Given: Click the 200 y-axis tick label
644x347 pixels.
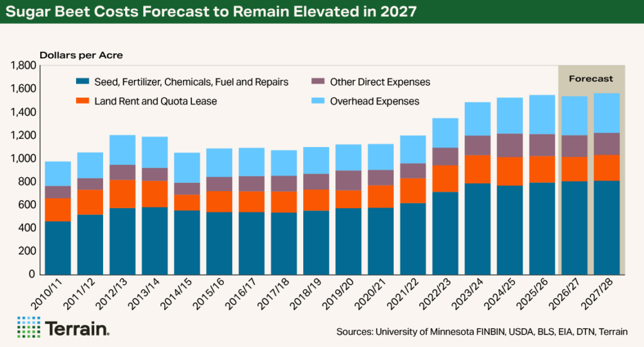Looking at the screenshot, I should click(x=26, y=251).
